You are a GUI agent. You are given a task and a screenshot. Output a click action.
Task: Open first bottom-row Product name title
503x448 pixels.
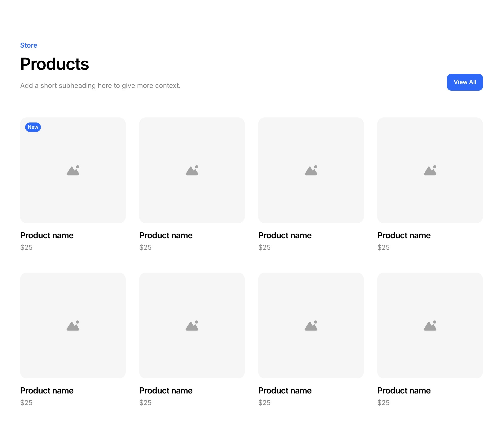click(47, 391)
